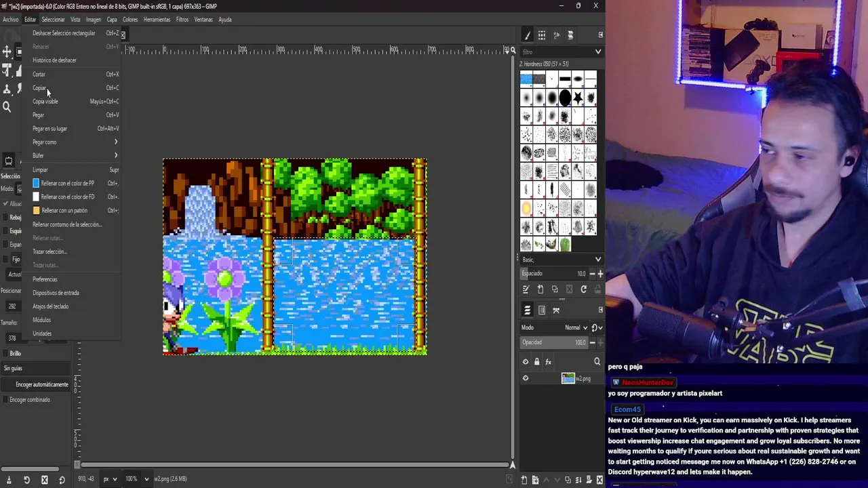Open the blend mode group switch dropdown
The image size is (868, 488).
tap(597, 327)
